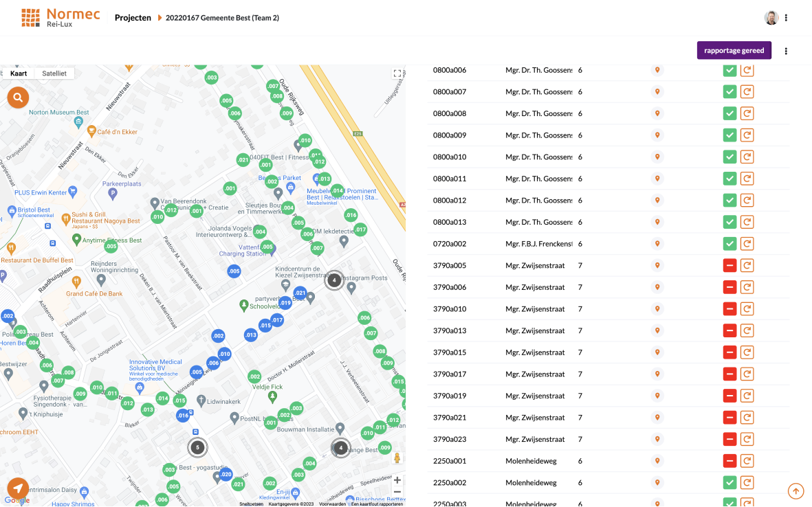The height and width of the screenshot is (507, 812).
Task: Open the cluster marker labeled 5
Action: (x=197, y=447)
